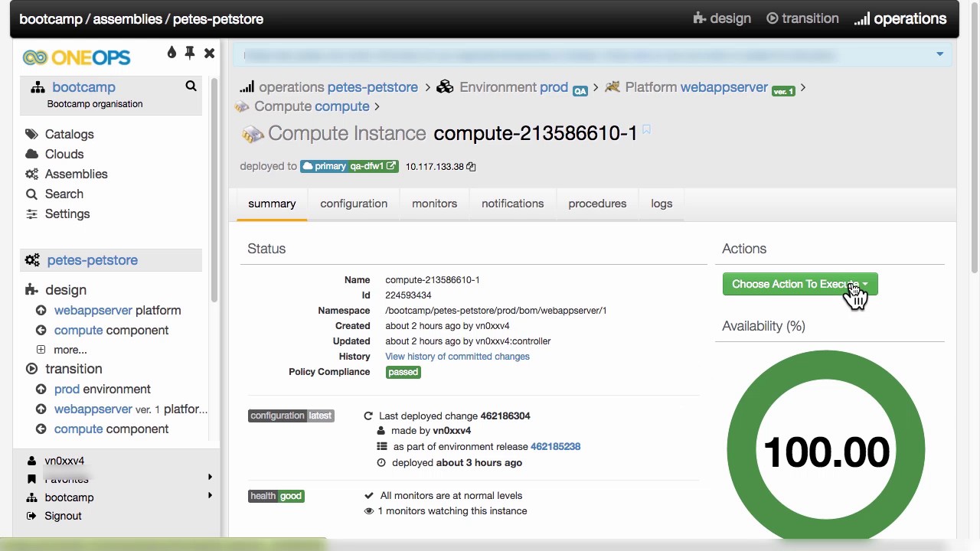Screen dimensions: 980x551
Task: Open the Clouds section in sidebar
Action: coord(64,154)
